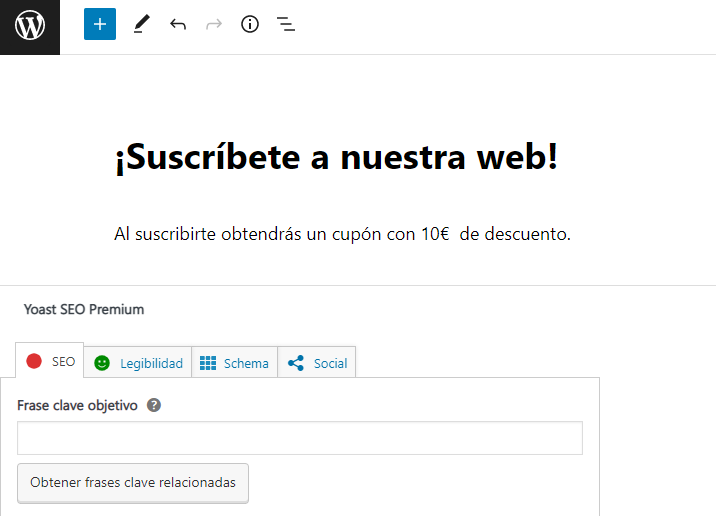Click the red SEO score indicator
The height and width of the screenshot is (516, 716).
click(x=34, y=361)
